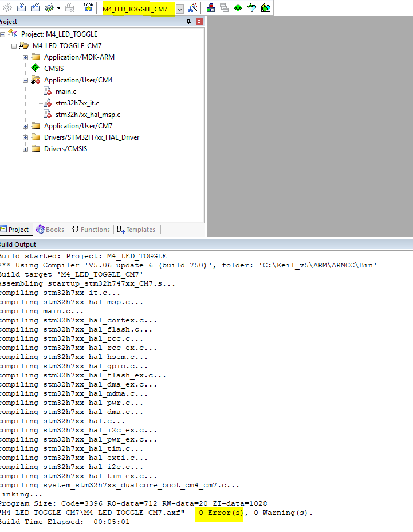The width and height of the screenshot is (413, 532).
Task: Switch to the Functions tab
Action: pos(91,230)
